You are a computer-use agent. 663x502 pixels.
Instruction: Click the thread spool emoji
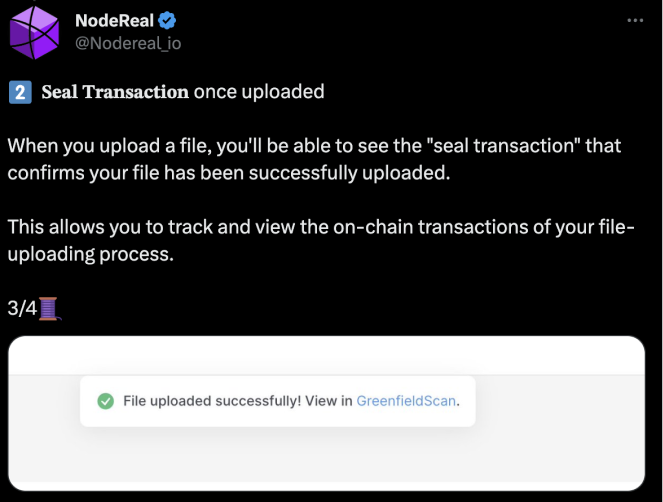(50, 308)
